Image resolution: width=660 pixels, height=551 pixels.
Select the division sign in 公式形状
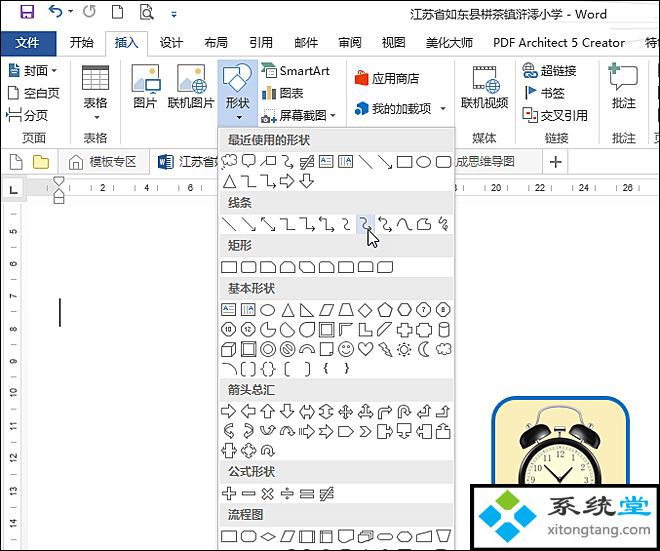(287, 493)
